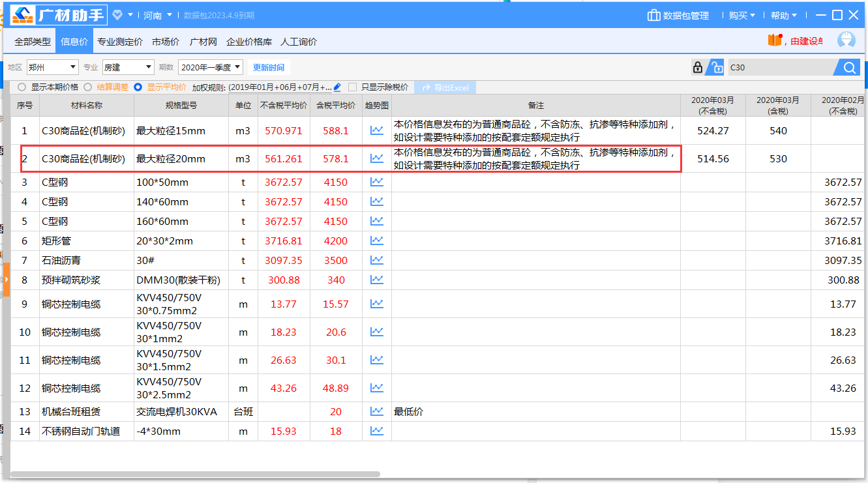The height and width of the screenshot is (483, 868).
Task: Click 数据包管理 label
Action: [686, 15]
